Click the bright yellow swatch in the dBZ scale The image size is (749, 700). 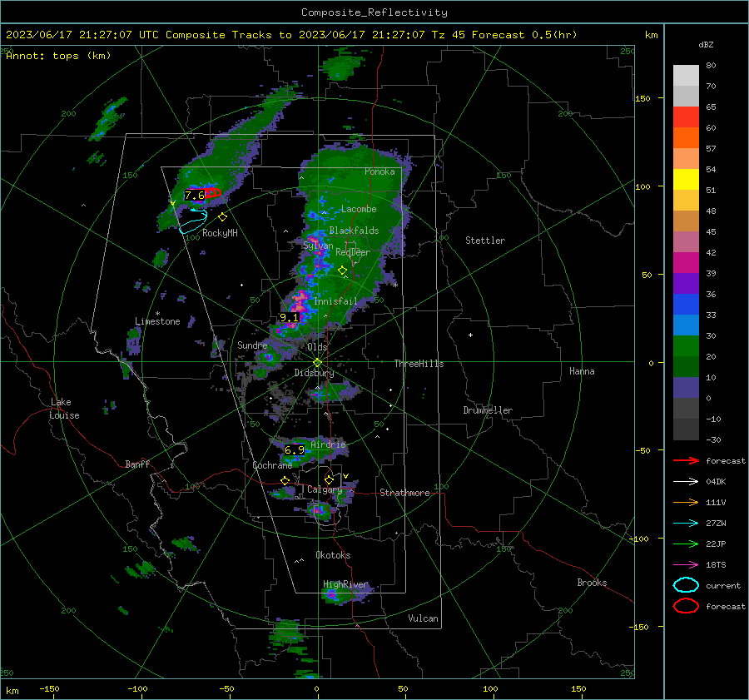coord(686,180)
